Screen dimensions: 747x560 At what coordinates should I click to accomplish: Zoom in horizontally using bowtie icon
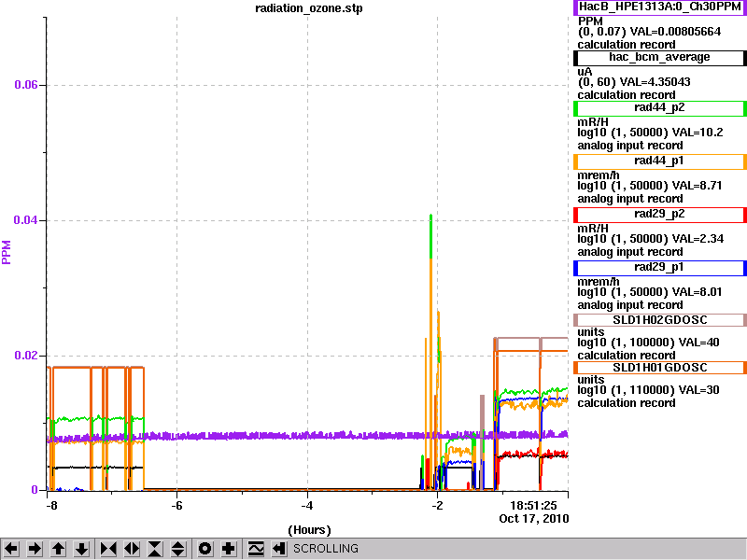tap(108, 549)
